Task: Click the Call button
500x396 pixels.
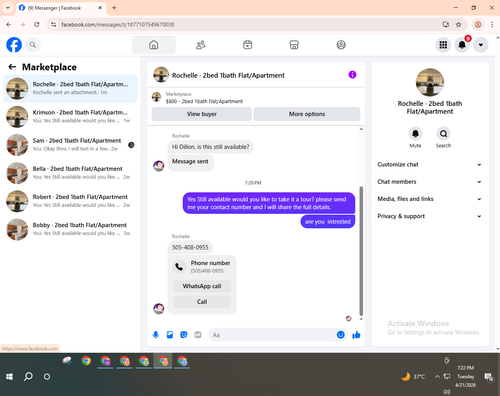Action: [202, 302]
